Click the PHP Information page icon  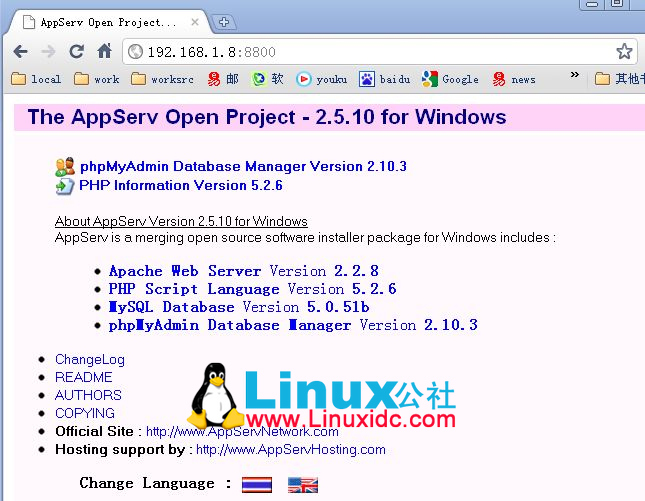[65, 186]
